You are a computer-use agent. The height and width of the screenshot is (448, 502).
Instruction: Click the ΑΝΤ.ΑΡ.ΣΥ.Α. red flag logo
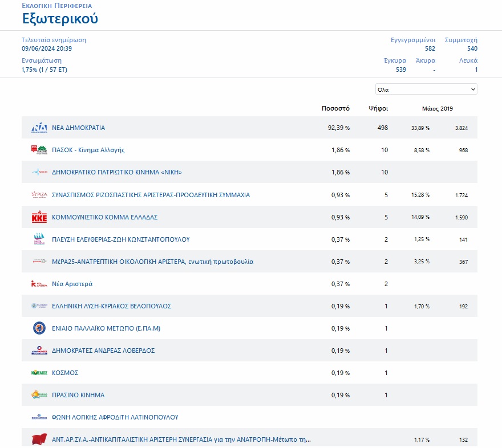point(39,439)
